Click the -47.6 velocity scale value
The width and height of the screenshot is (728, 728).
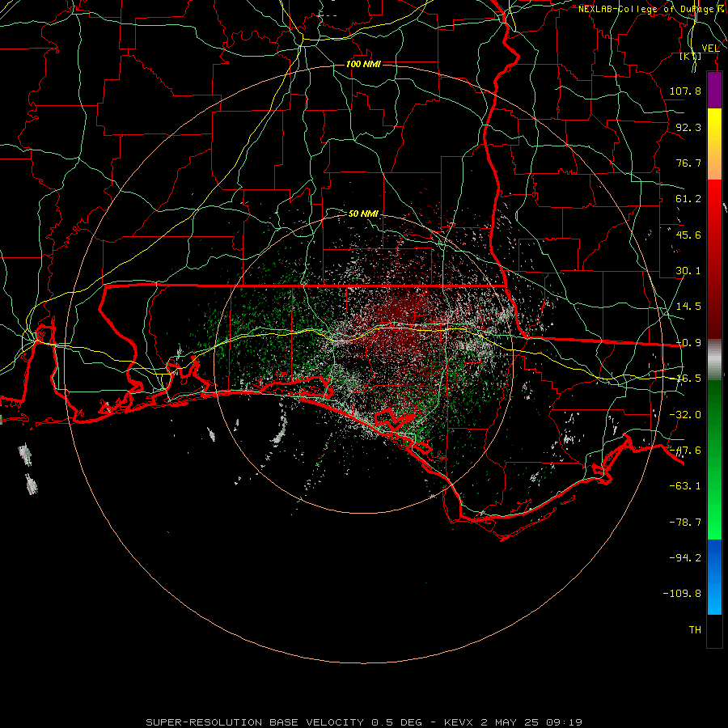pos(685,451)
